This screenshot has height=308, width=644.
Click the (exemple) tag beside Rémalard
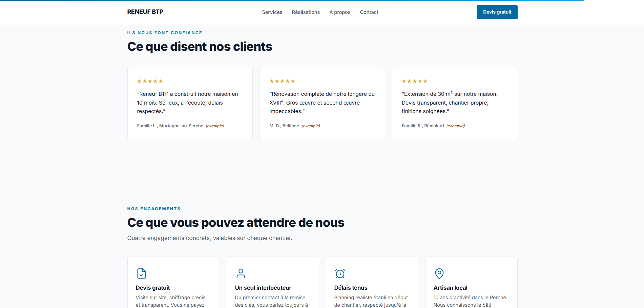coord(456,126)
